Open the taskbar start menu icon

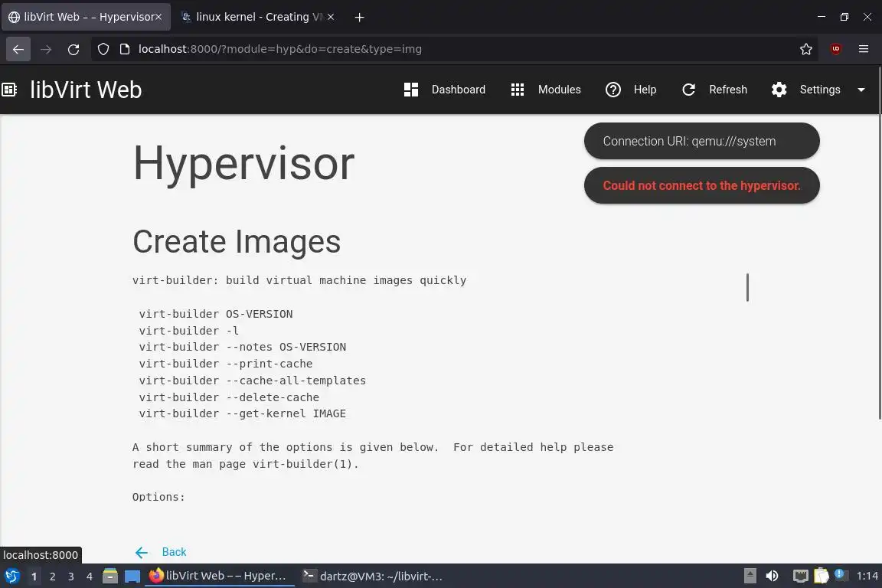tap(12, 577)
